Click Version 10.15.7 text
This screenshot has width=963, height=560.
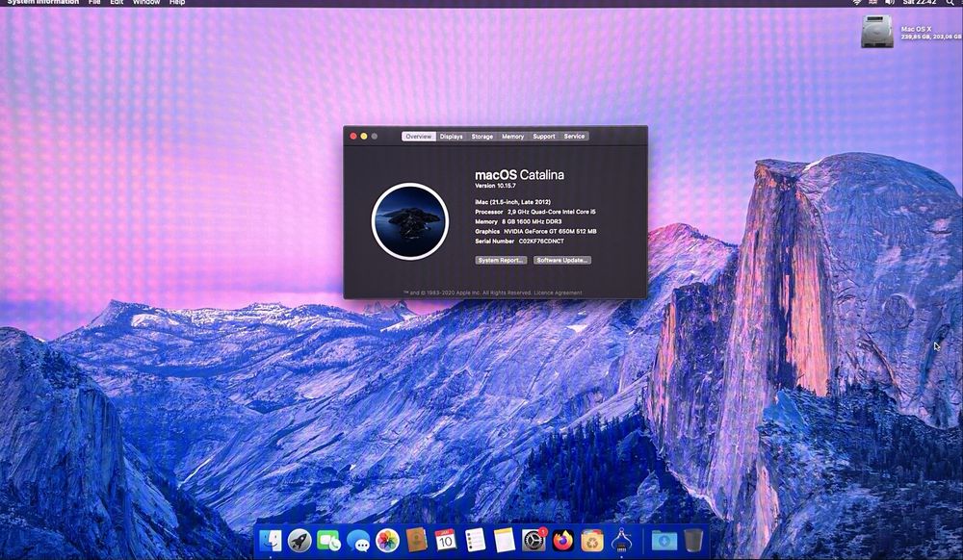(x=495, y=186)
